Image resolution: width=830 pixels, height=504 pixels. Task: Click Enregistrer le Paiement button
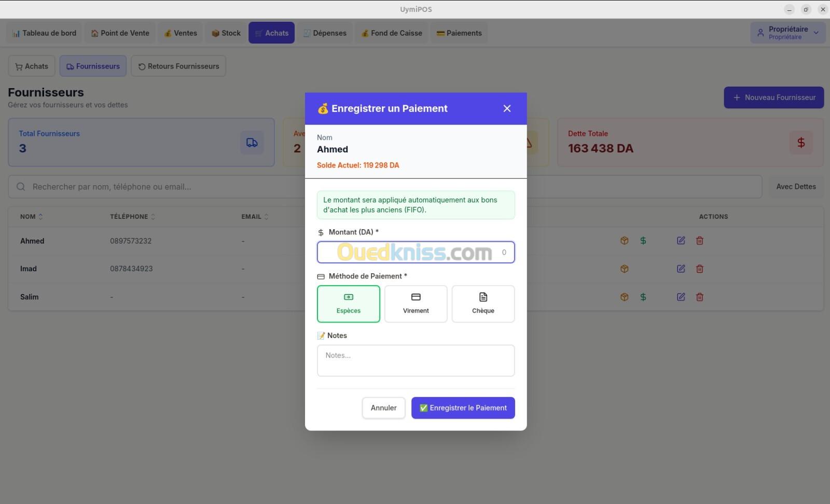pos(463,408)
